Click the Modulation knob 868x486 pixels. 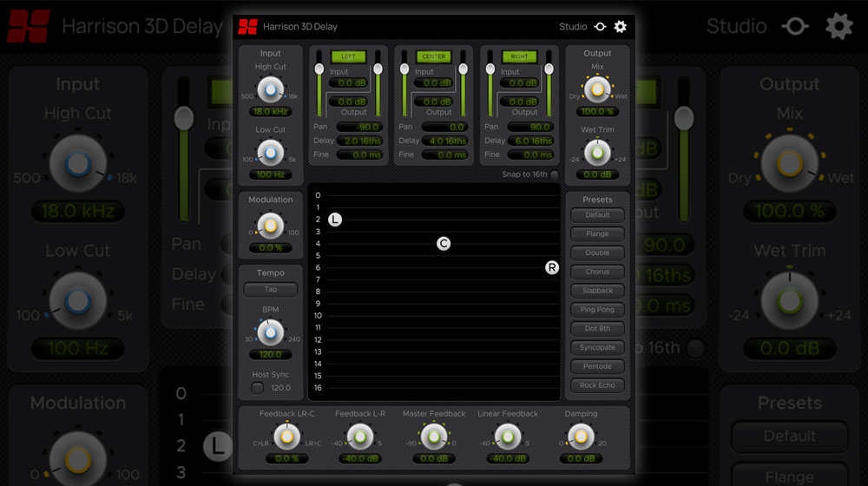[x=271, y=226]
